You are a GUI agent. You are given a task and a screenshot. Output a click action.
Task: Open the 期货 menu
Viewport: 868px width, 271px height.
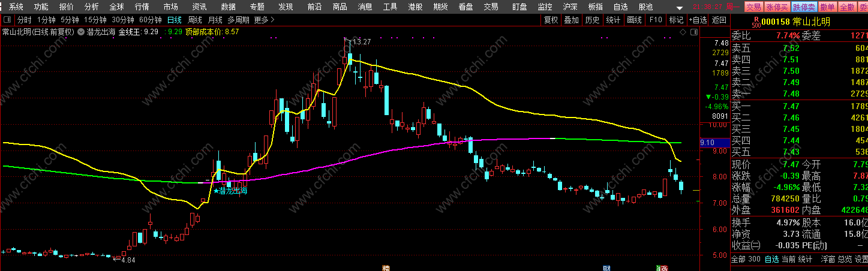pyautogui.click(x=440, y=7)
